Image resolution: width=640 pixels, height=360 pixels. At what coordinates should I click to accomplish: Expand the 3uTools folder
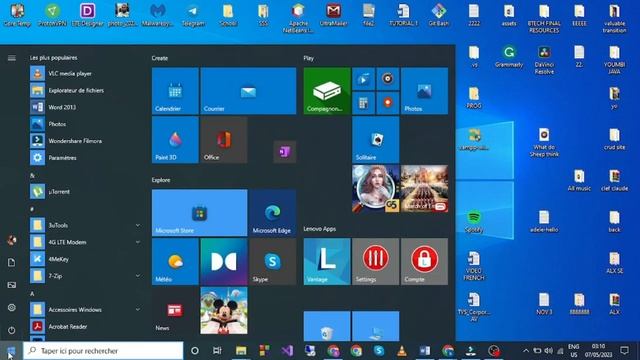click(138, 225)
